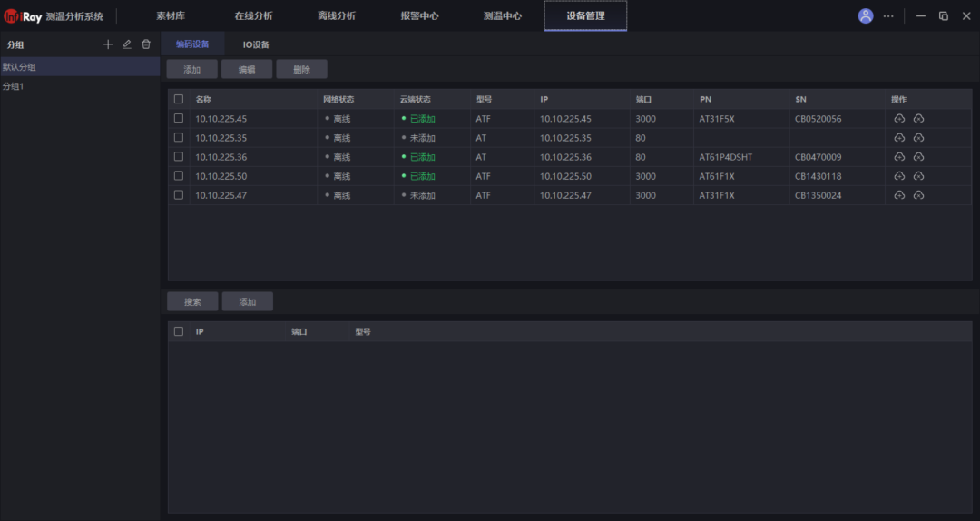Click add-to-cloud icon for 10.10.225.47
This screenshot has width=980, height=521.
coord(899,195)
